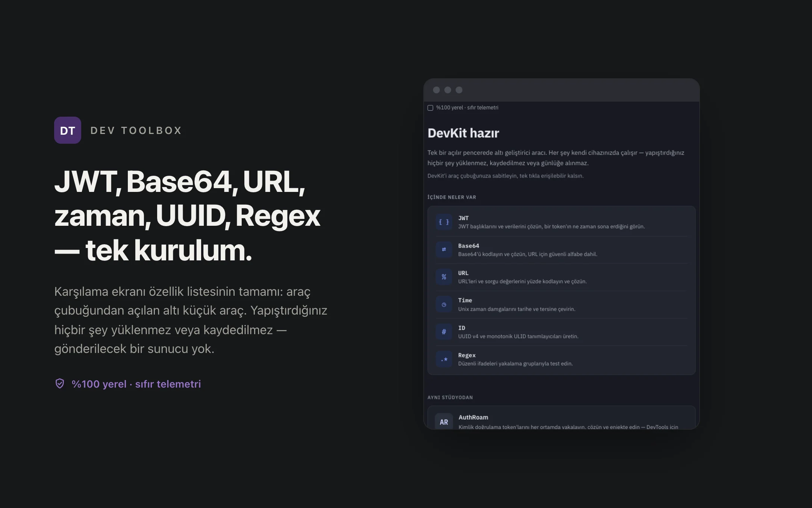
Task: Click the DevKit hazır heading
Action: pos(464,133)
